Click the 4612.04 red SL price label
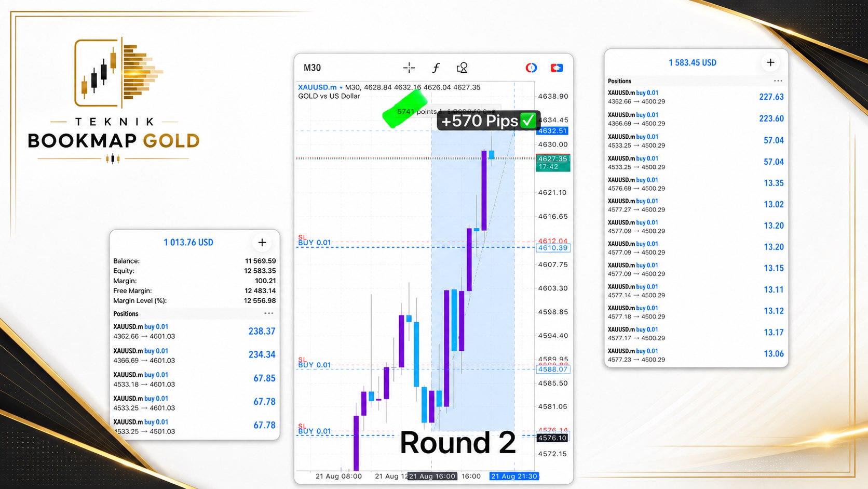This screenshot has width=868, height=489. coord(553,241)
